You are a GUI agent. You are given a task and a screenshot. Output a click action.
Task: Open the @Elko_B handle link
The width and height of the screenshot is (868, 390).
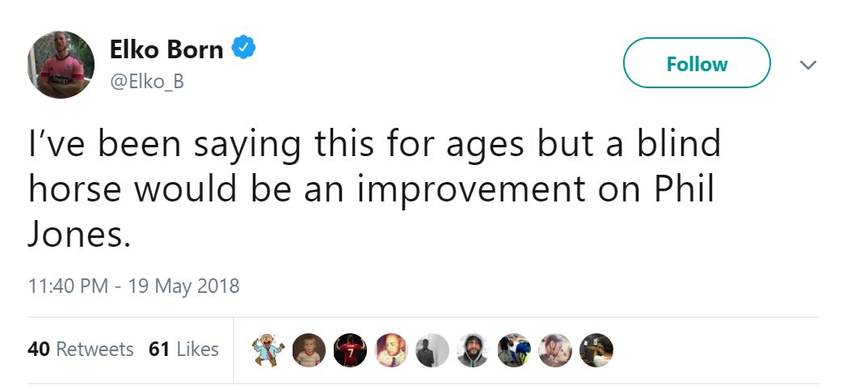[x=146, y=82]
